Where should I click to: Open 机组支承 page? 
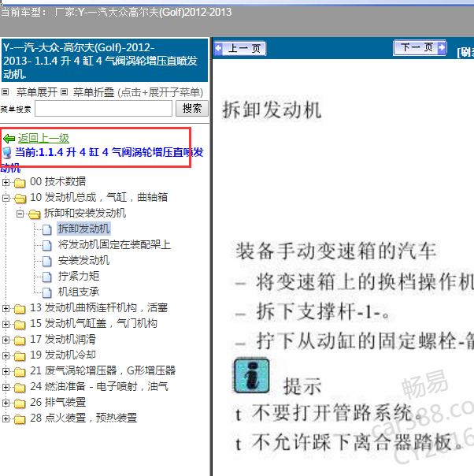[x=79, y=292]
